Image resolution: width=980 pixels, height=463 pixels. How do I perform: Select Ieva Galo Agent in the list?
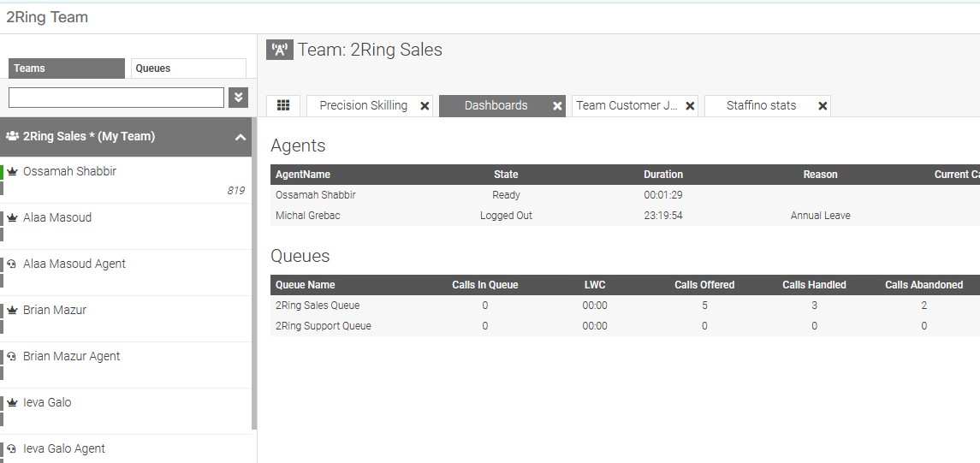click(x=64, y=448)
